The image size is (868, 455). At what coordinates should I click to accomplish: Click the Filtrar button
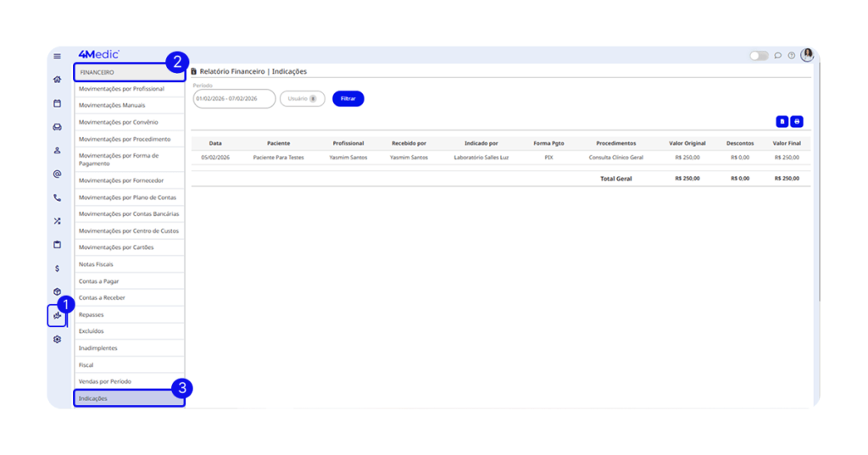click(x=348, y=99)
